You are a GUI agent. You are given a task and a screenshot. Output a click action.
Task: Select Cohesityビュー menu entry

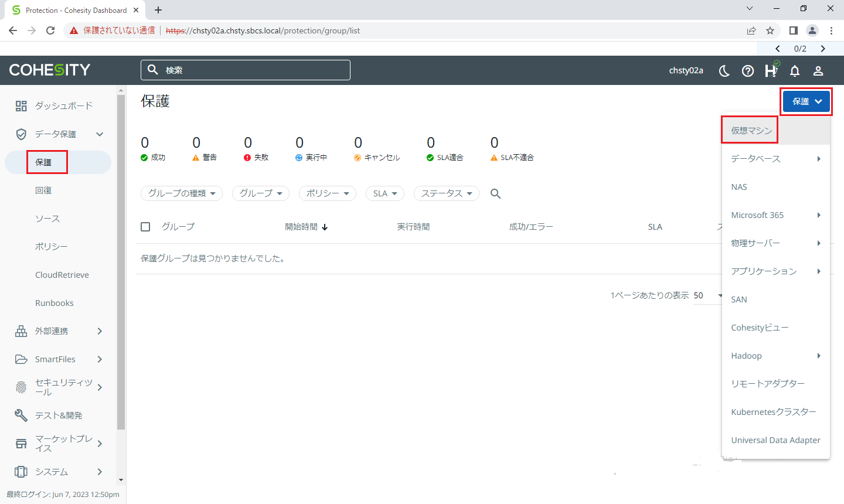tap(776, 328)
